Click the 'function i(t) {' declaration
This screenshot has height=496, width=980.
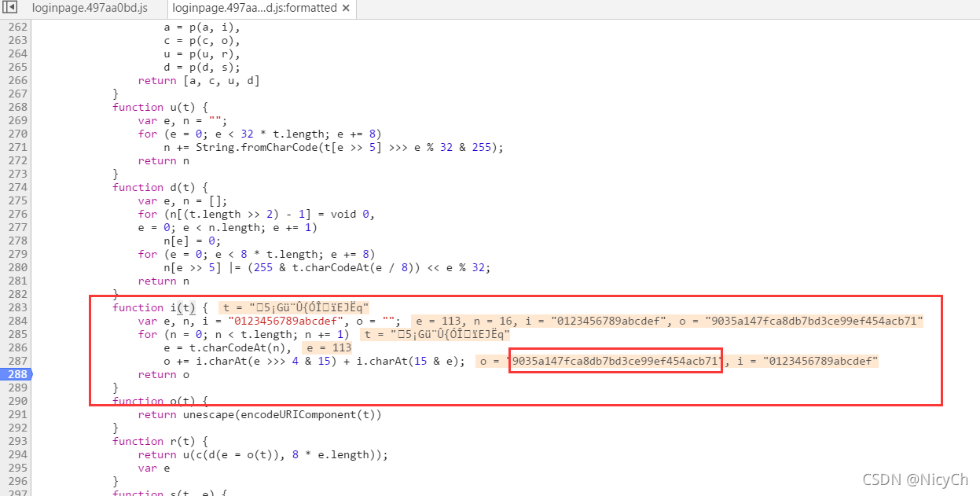pyautogui.click(x=160, y=307)
